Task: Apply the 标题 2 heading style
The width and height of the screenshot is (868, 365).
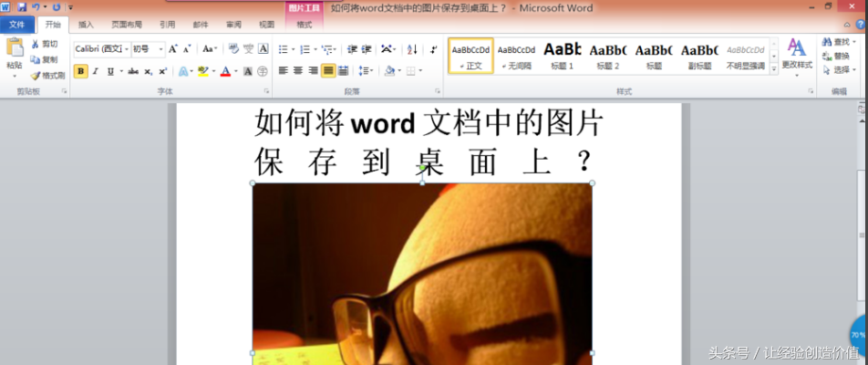Action: [608, 56]
